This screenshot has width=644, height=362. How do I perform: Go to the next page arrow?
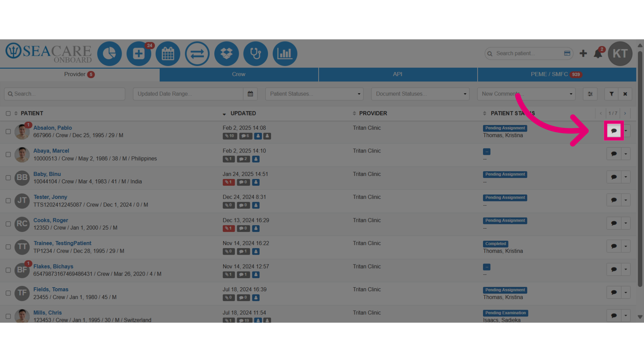click(x=625, y=114)
